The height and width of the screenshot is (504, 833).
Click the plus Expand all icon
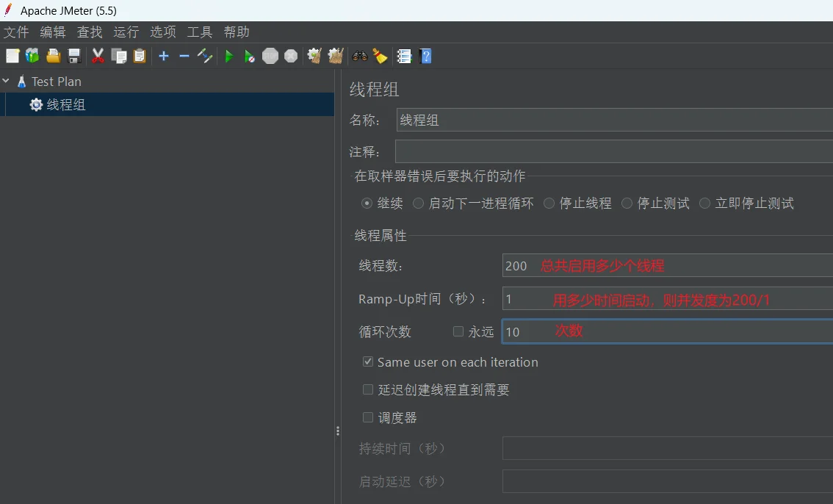(164, 56)
